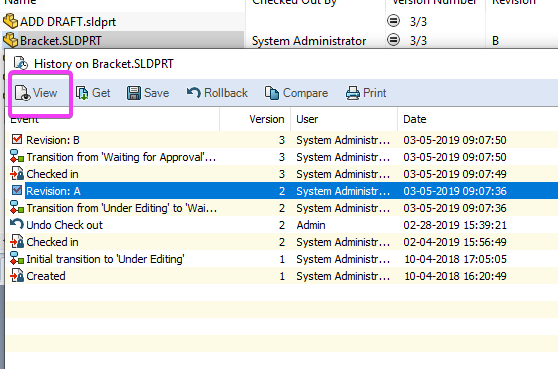Image resolution: width=558 pixels, height=369 pixels.
Task: Select ADD DRAFT.sldprt in file list
Action: [x=68, y=22]
